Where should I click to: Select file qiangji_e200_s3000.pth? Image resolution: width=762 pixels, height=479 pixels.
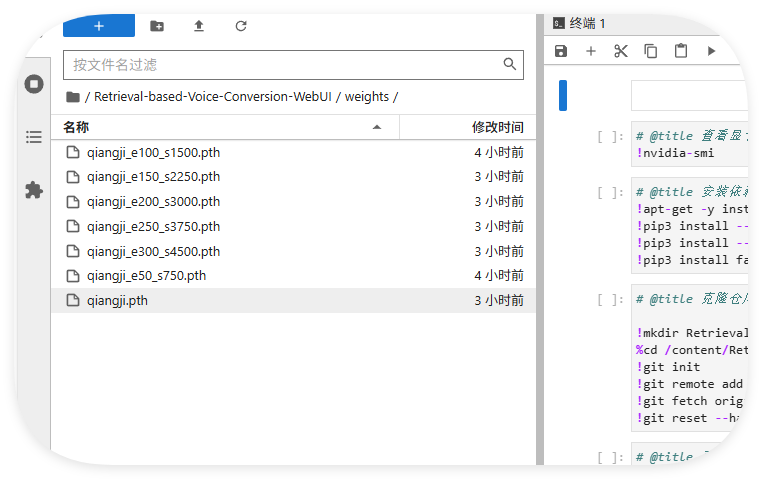click(x=294, y=202)
